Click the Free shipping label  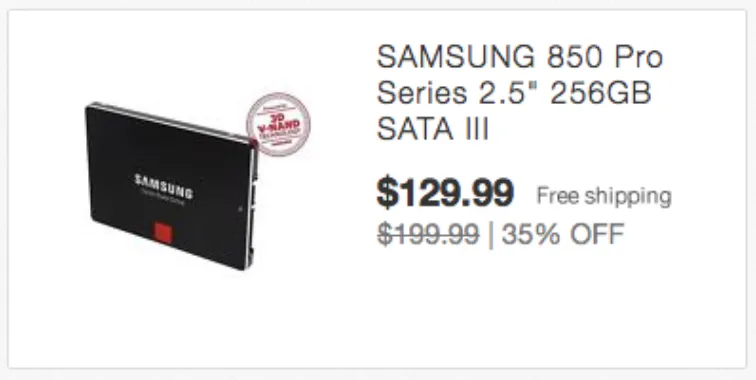[x=604, y=196]
